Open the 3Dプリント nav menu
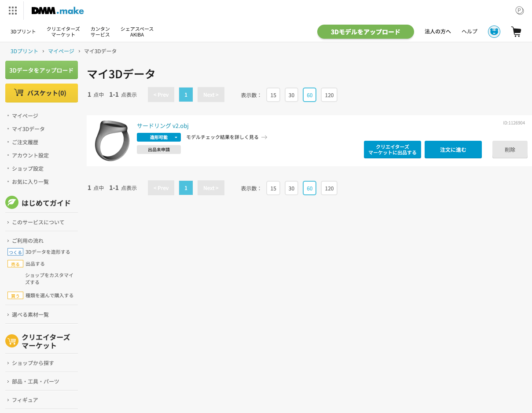This screenshot has height=413, width=532. tap(23, 32)
